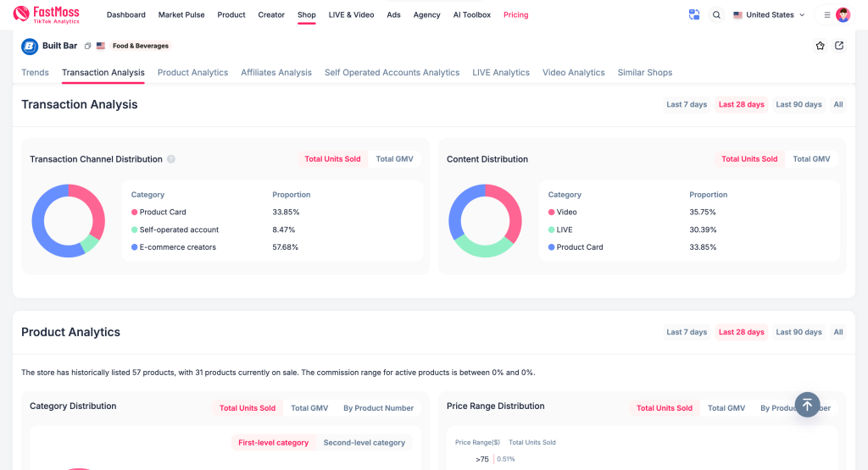Click the 35.75% Video proportion value
The height and width of the screenshot is (470, 868).
703,213
